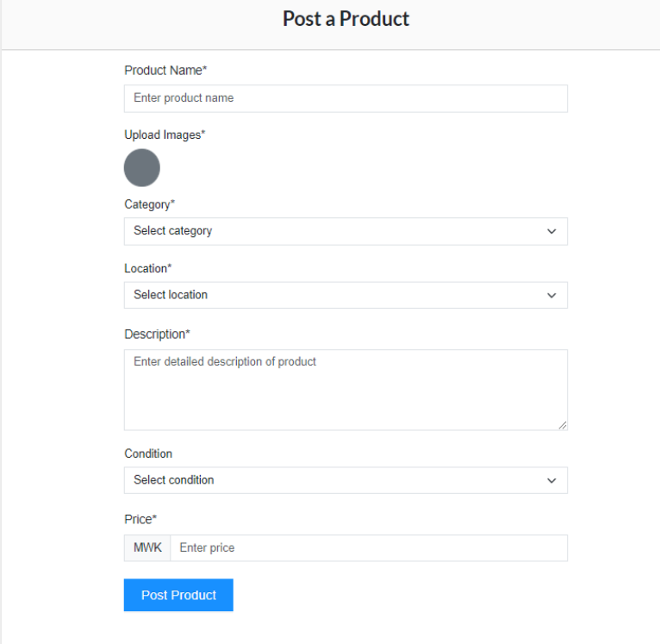Viewport: 660px width, 644px height.
Task: Click the Condition field label
Action: [148, 453]
